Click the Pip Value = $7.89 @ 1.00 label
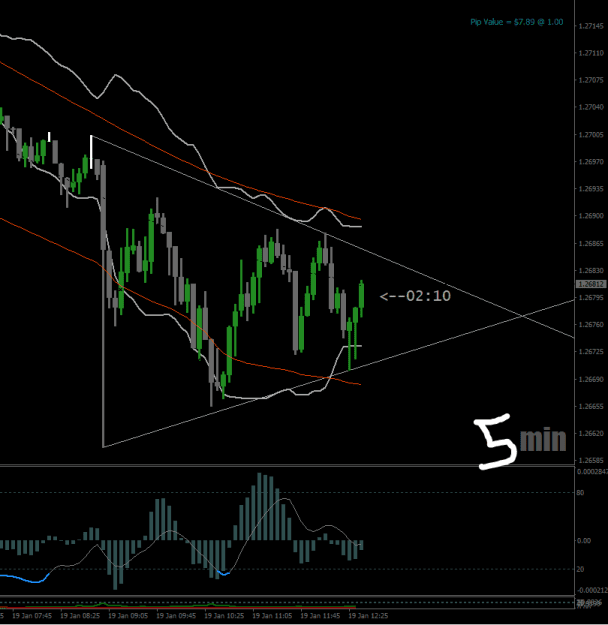The width and height of the screenshot is (608, 625). click(516, 22)
